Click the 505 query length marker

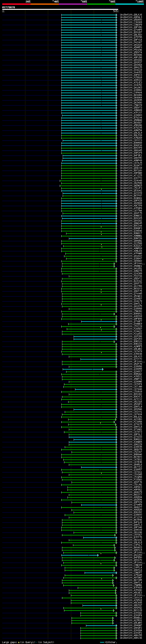[115, 11]
